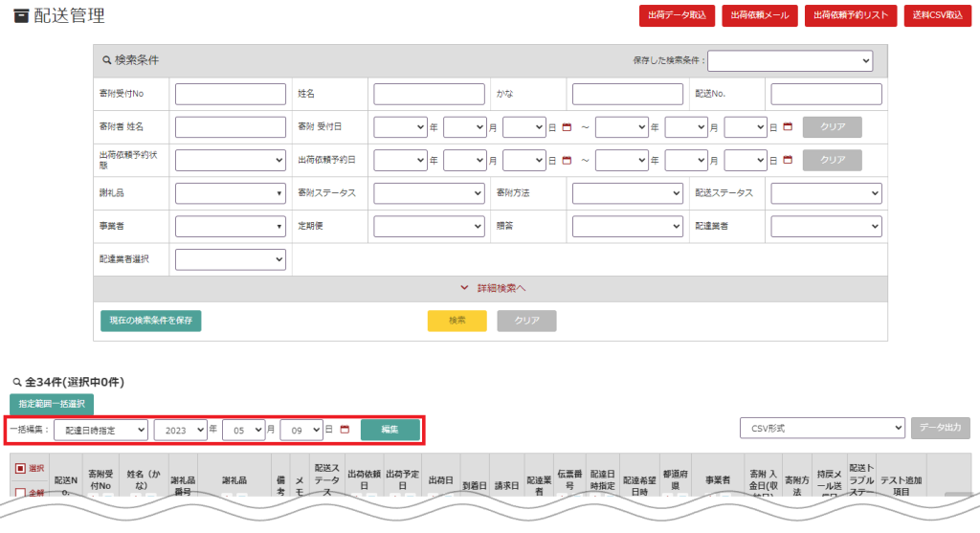Open the 配送ステータス dropdown in search conditions
980x533 pixels.
[825, 193]
